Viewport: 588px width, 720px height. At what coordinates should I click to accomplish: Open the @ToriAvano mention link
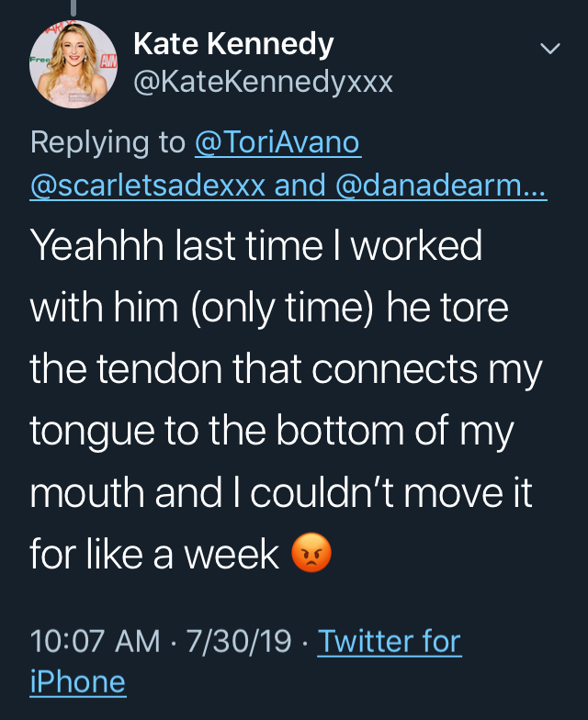tap(277, 142)
